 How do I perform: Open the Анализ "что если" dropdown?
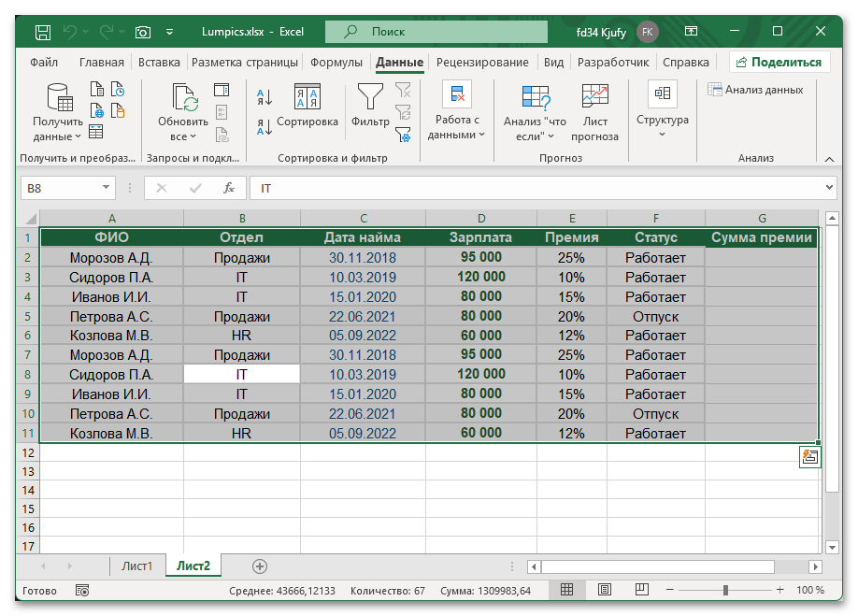coord(535,128)
